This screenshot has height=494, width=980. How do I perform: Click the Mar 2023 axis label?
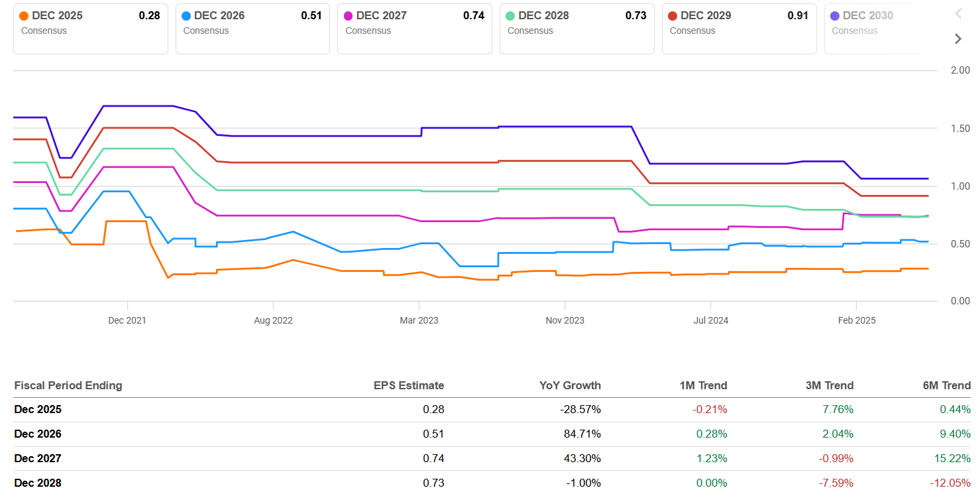tap(419, 320)
